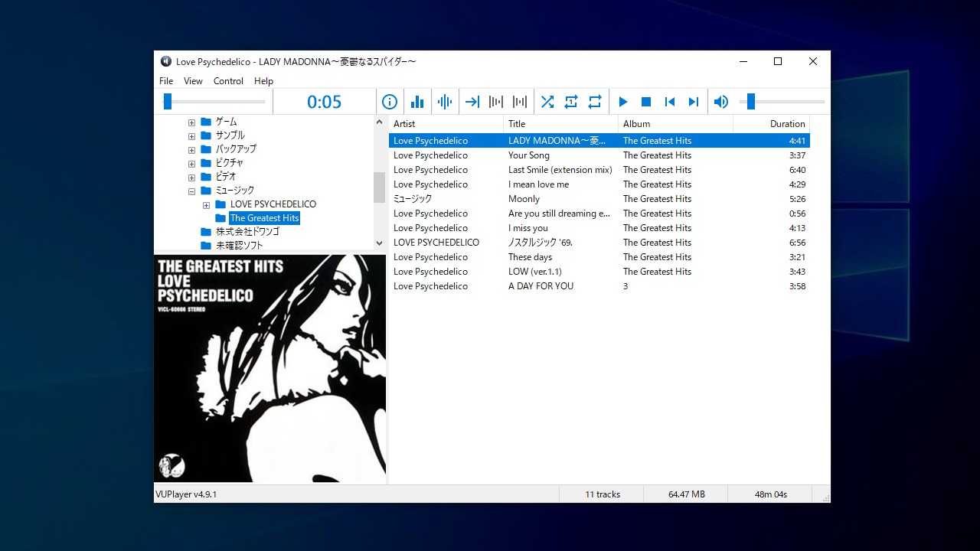
Task: Click the VUPlayer icon in title bar
Action: point(166,61)
